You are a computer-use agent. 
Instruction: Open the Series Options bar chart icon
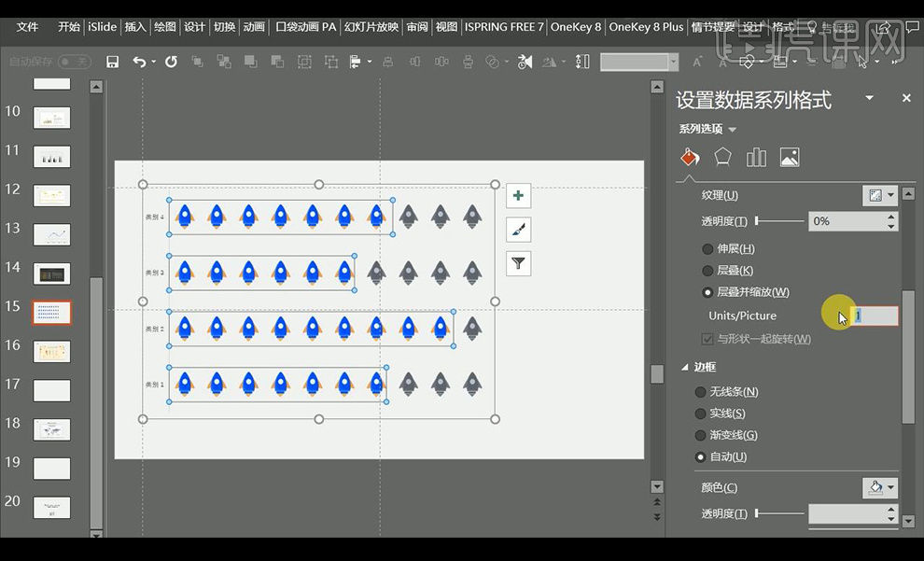click(x=756, y=157)
